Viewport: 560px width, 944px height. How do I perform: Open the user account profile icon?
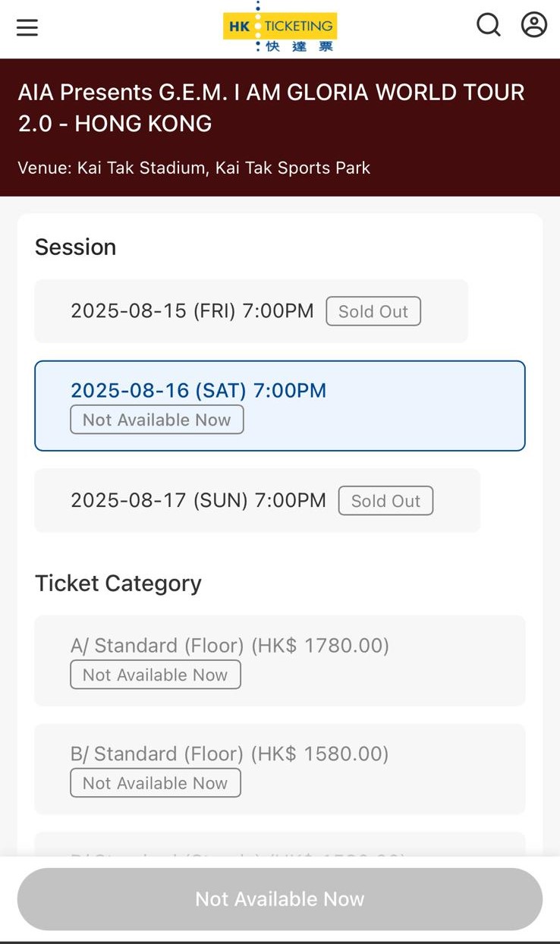coord(534,25)
